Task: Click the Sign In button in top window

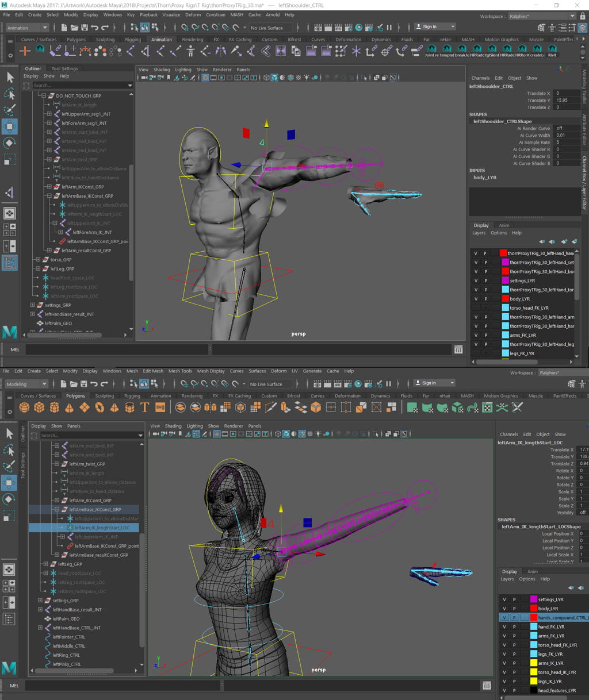Action: coord(435,27)
